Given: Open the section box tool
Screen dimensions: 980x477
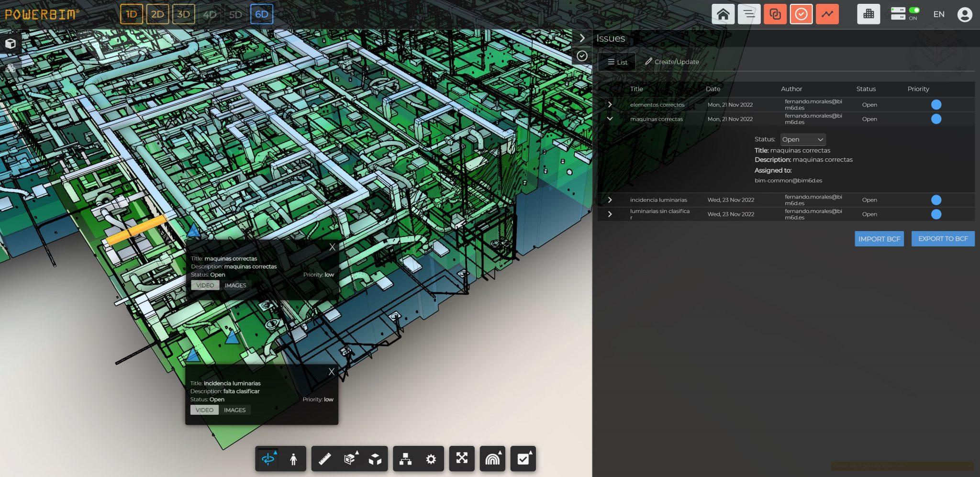Looking at the screenshot, I should click(x=349, y=459).
